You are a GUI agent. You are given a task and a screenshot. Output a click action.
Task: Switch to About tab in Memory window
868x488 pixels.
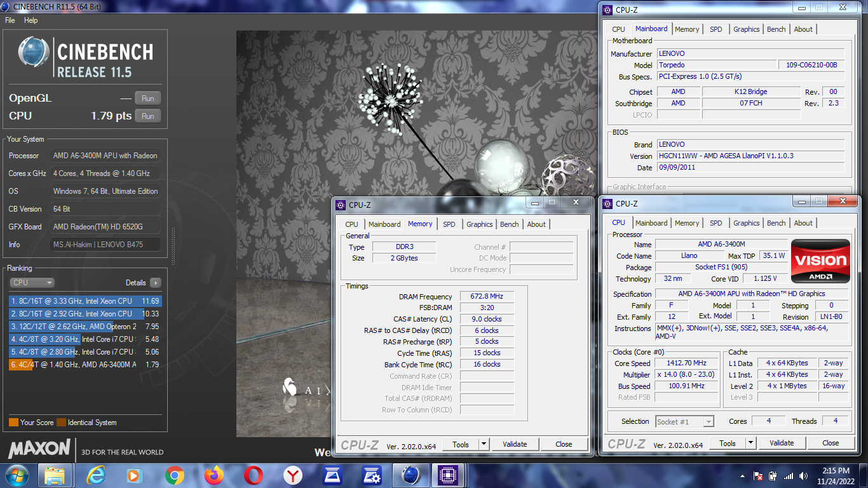click(x=536, y=224)
